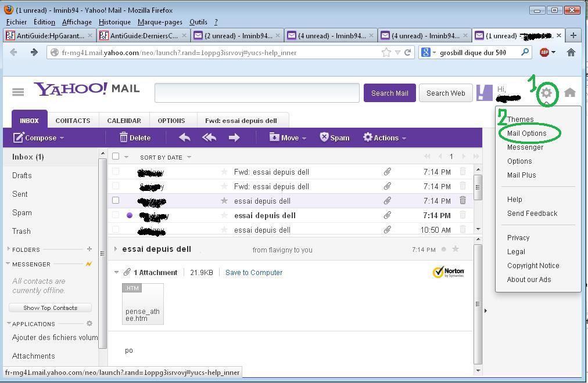
Task: Choose Themes from settings menu
Action: [520, 119]
